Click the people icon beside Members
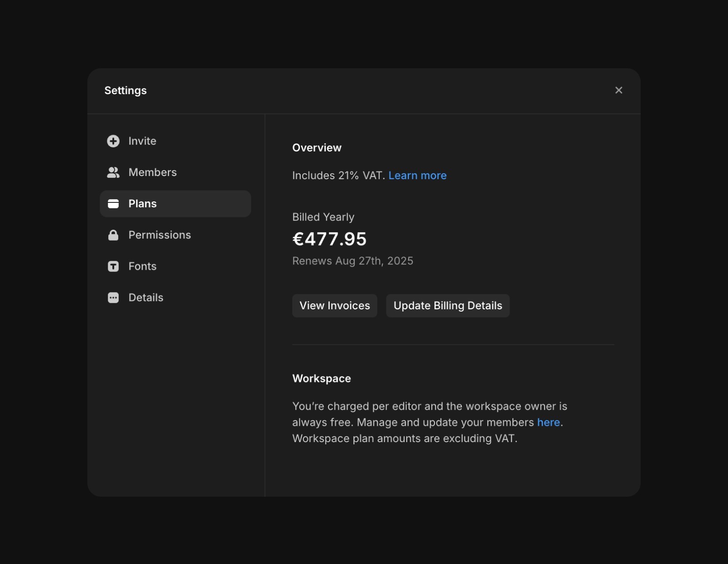728x564 pixels. [x=113, y=172]
